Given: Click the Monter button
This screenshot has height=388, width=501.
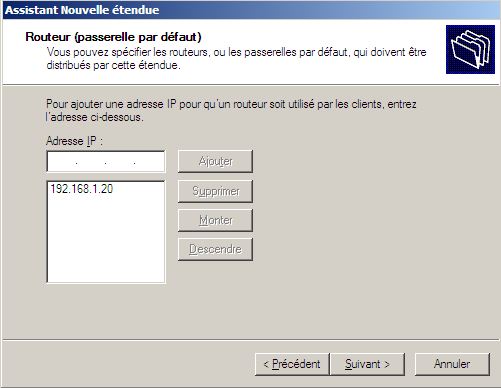Looking at the screenshot, I should 215,220.
